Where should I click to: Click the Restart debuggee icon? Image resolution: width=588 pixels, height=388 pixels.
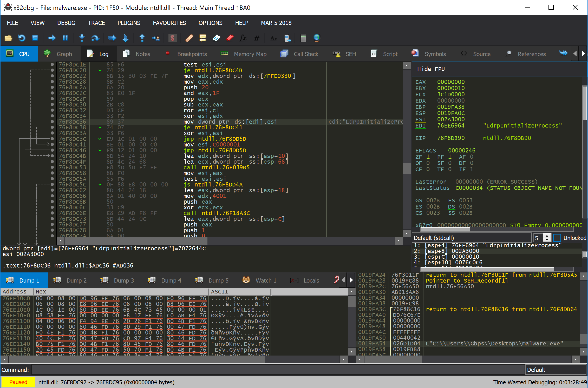(x=22, y=38)
